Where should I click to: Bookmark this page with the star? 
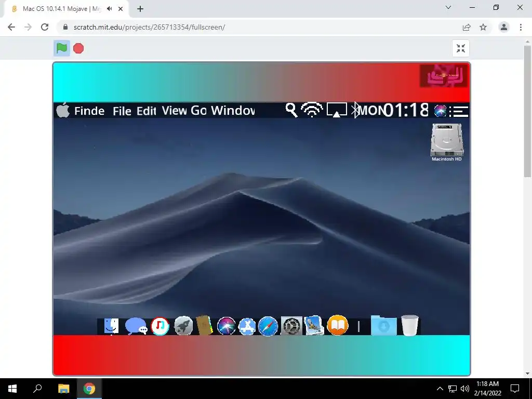[x=483, y=27]
